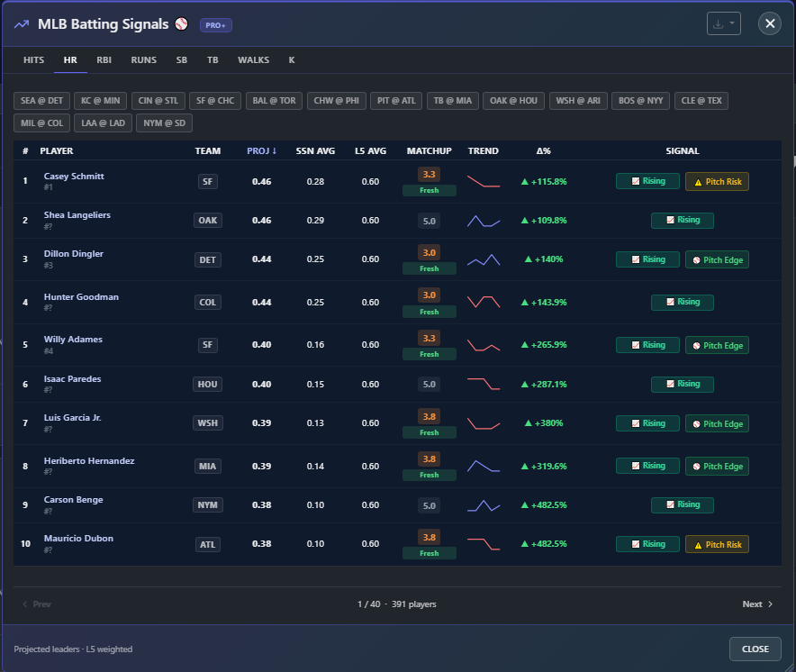Toggle the CIN @ STL game filter
The width and height of the screenshot is (796, 672).
[x=158, y=101]
